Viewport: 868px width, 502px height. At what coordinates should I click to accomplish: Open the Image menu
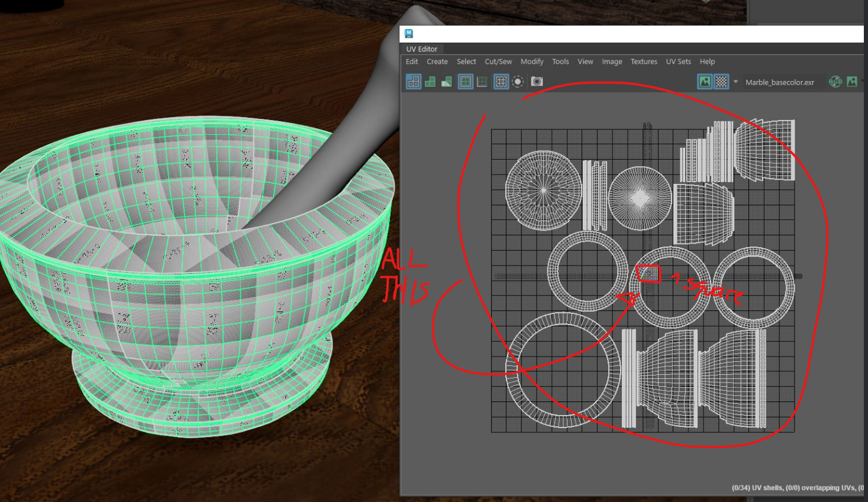coord(612,61)
